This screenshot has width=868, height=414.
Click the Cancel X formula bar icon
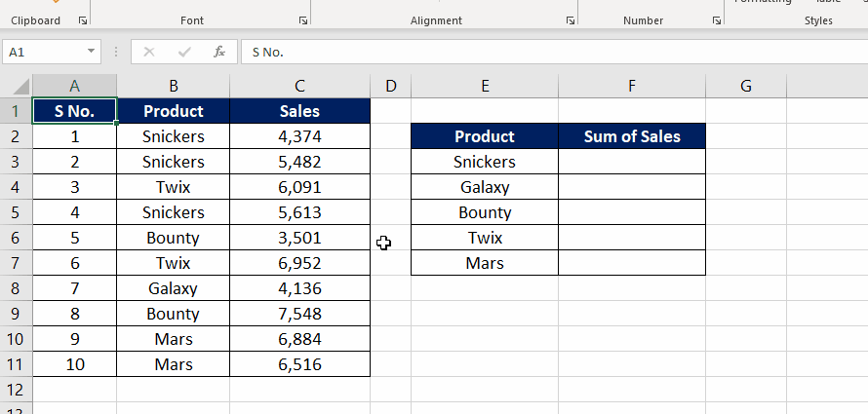[149, 52]
